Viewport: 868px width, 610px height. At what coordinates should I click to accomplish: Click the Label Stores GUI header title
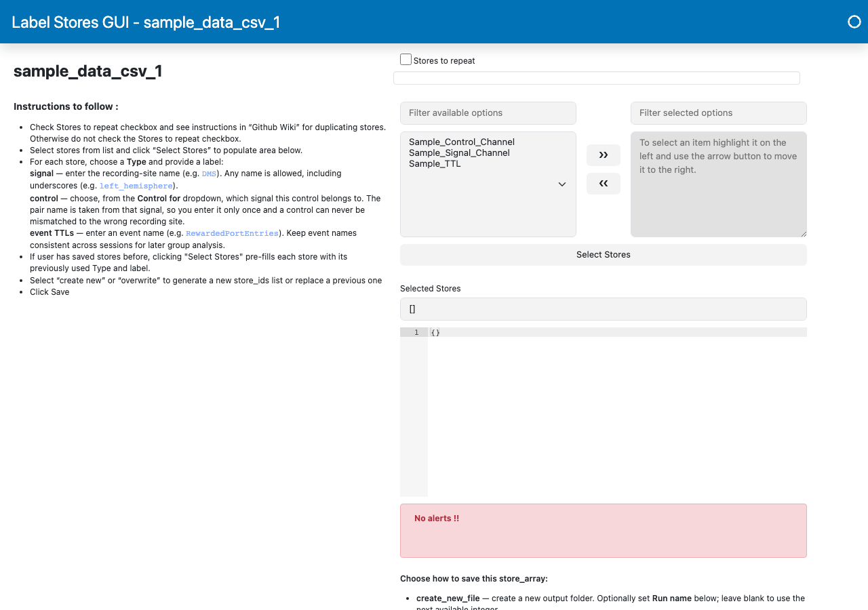(146, 22)
